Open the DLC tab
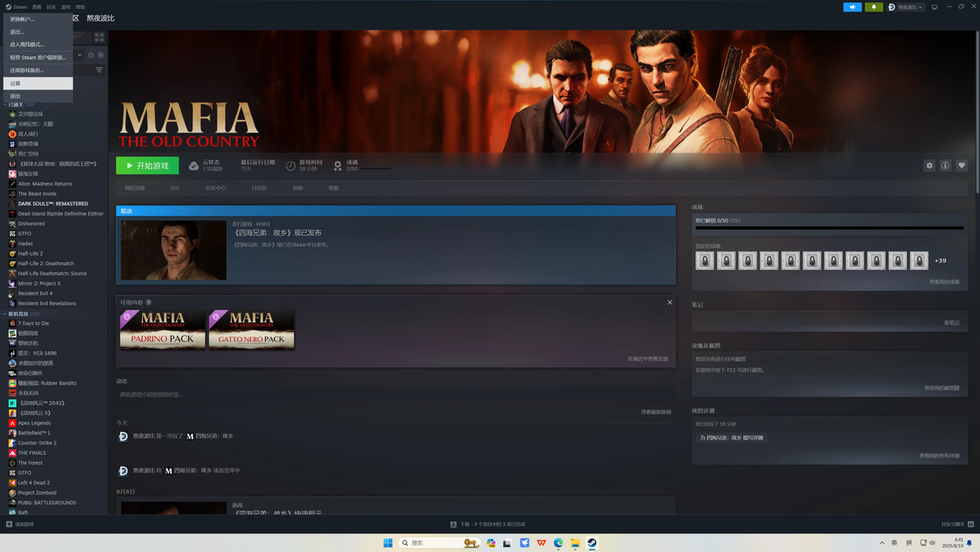Viewport: 980px width, 552px height. tap(175, 188)
